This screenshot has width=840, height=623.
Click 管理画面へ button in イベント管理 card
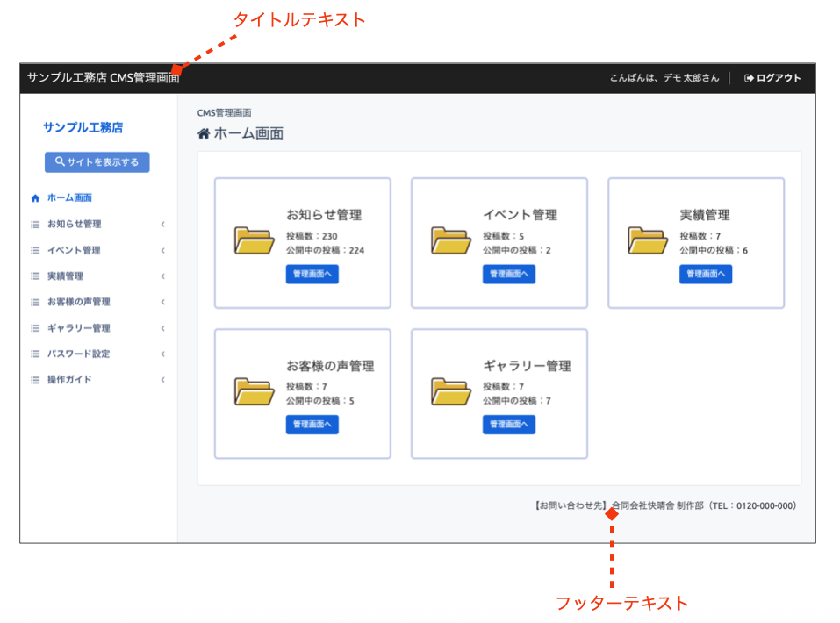coord(509,275)
